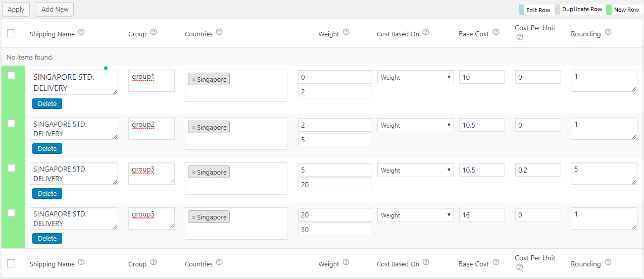Delete the group2 shipping row
The height and width of the screenshot is (279, 644).
47,148
